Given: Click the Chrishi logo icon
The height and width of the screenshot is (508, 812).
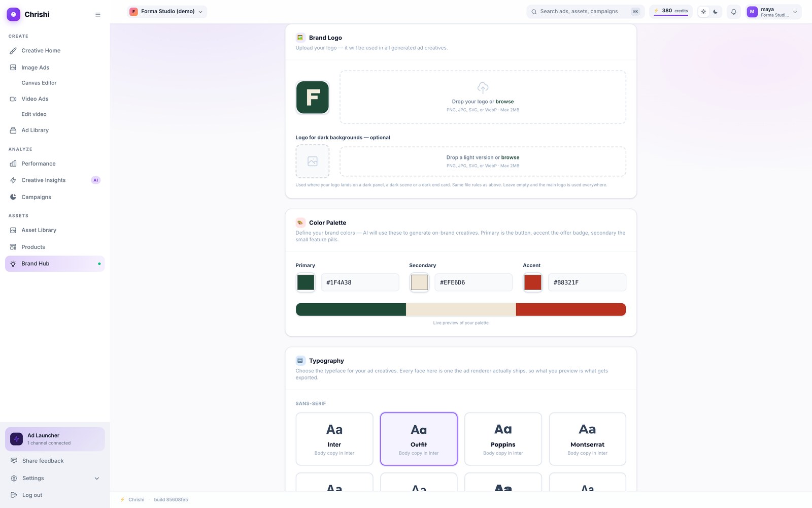Looking at the screenshot, I should 14,14.
